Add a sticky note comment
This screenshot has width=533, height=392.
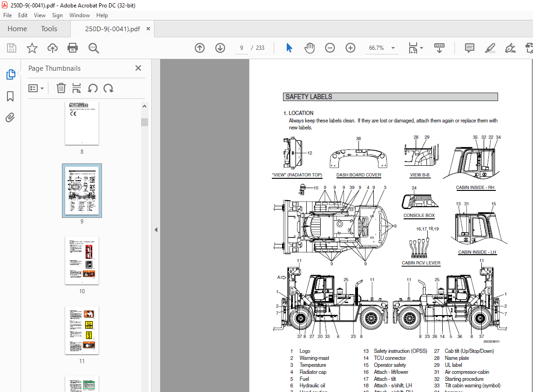point(469,48)
